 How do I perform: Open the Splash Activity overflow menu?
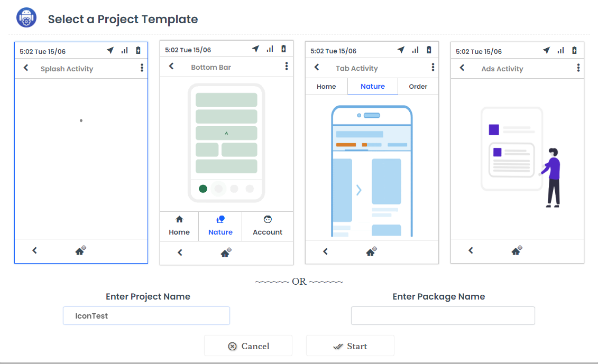pyautogui.click(x=141, y=68)
